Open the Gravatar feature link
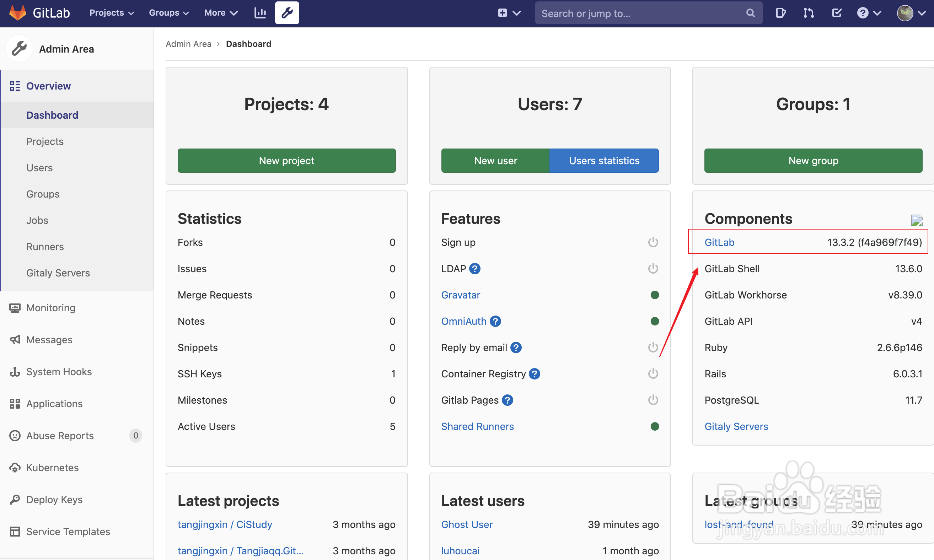The image size is (934, 560). (460, 295)
